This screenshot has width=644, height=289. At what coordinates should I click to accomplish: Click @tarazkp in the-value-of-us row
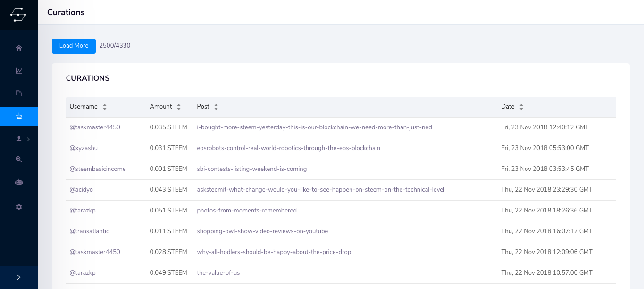[x=83, y=273]
